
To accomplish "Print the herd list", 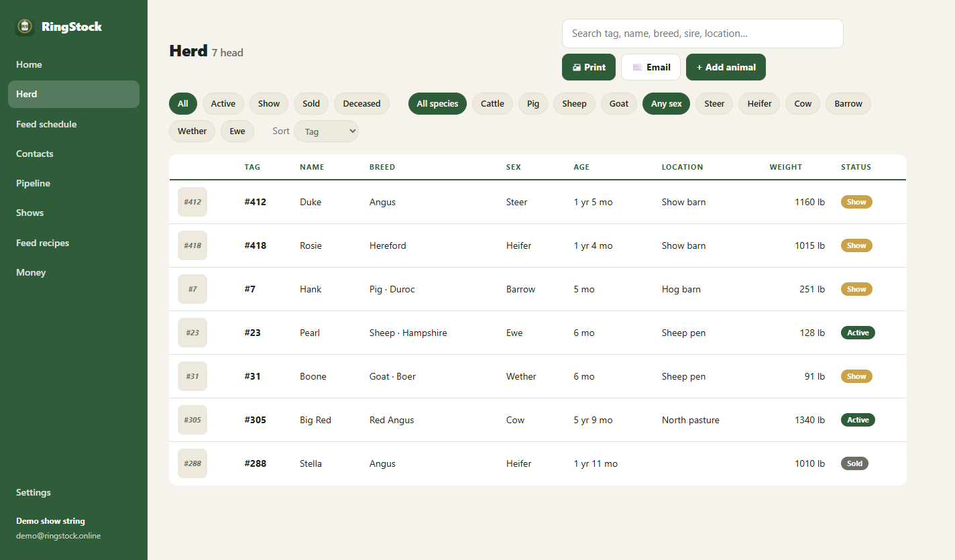I will [589, 67].
